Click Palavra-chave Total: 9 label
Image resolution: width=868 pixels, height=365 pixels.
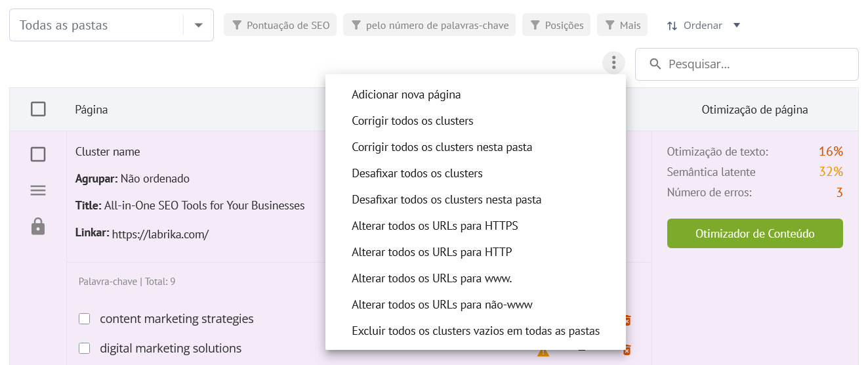coord(127,282)
